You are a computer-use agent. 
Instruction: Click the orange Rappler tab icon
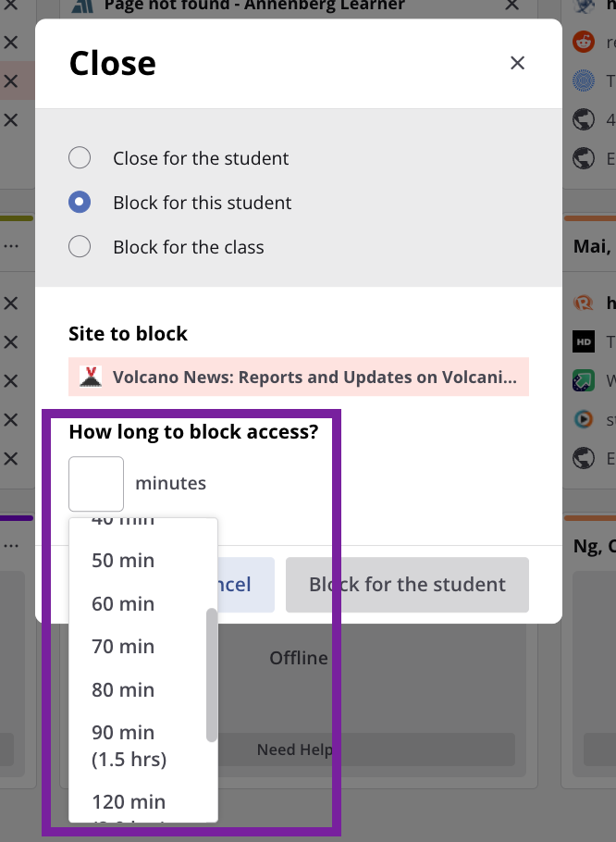click(x=584, y=303)
